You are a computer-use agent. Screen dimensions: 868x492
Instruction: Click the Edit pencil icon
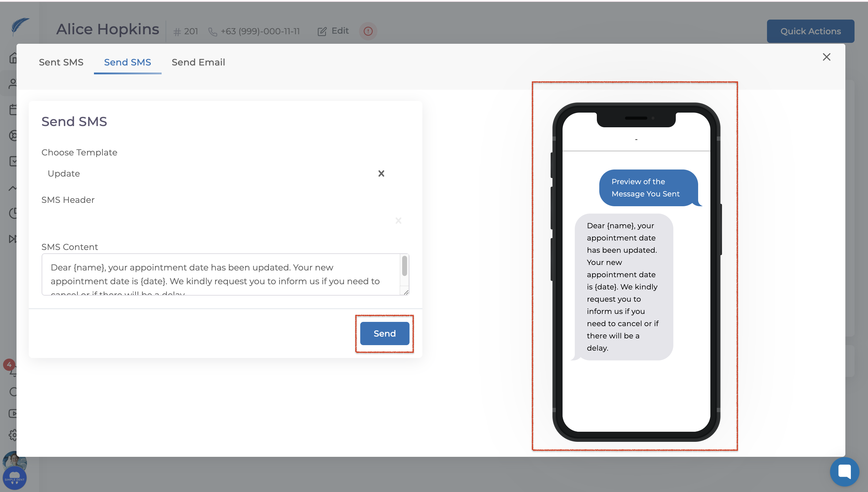[x=322, y=32]
